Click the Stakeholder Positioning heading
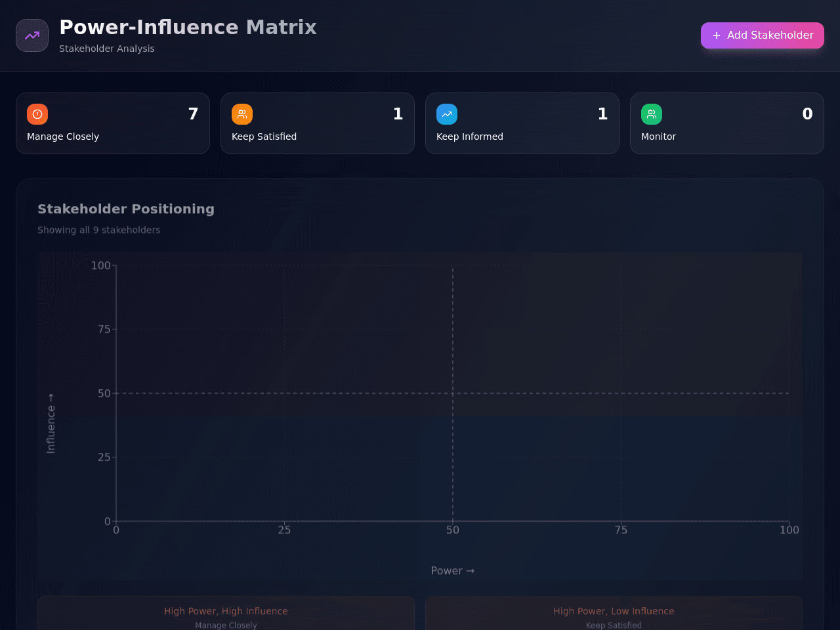Screen dimensions: 840x630 click(126, 209)
